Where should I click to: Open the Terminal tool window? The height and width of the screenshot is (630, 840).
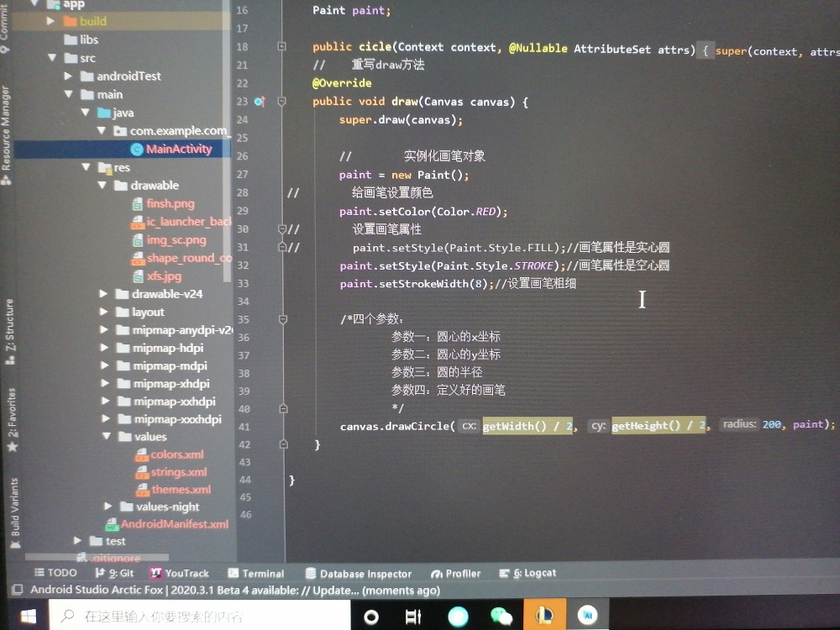(256, 573)
